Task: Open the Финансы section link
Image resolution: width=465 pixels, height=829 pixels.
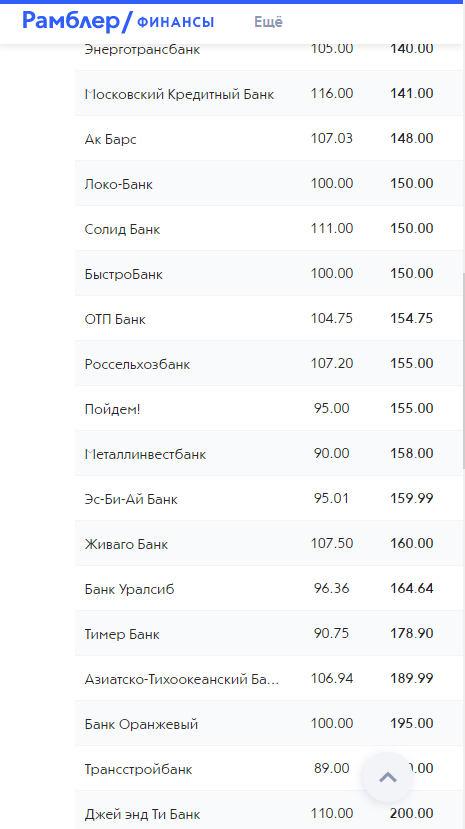Action: pos(175,22)
